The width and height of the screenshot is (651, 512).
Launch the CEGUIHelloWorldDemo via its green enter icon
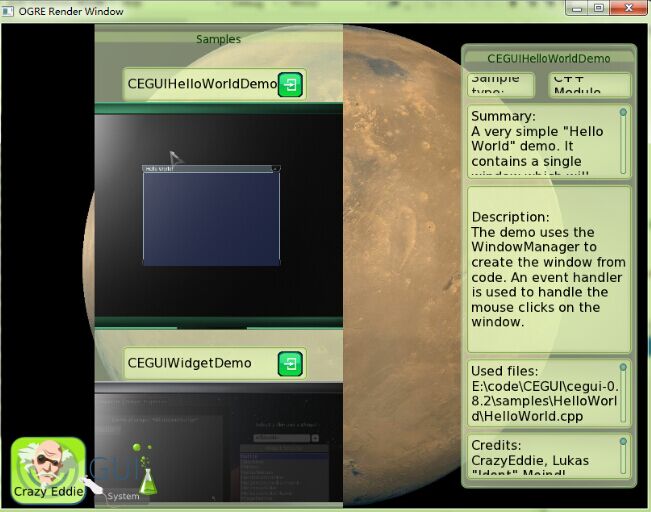[x=290, y=84]
